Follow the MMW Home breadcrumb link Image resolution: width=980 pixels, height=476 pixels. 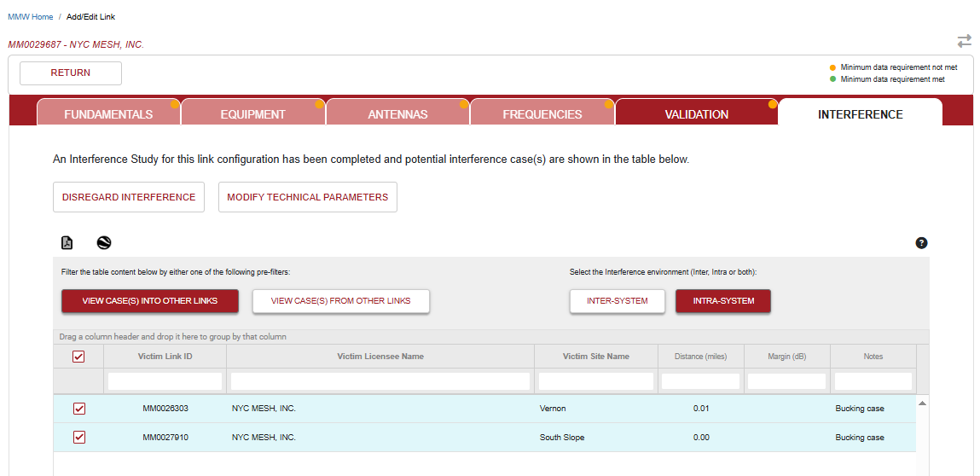(31, 17)
